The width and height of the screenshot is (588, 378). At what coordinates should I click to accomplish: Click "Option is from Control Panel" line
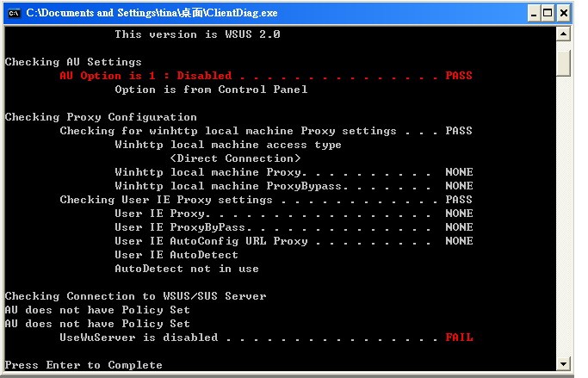click(x=211, y=90)
